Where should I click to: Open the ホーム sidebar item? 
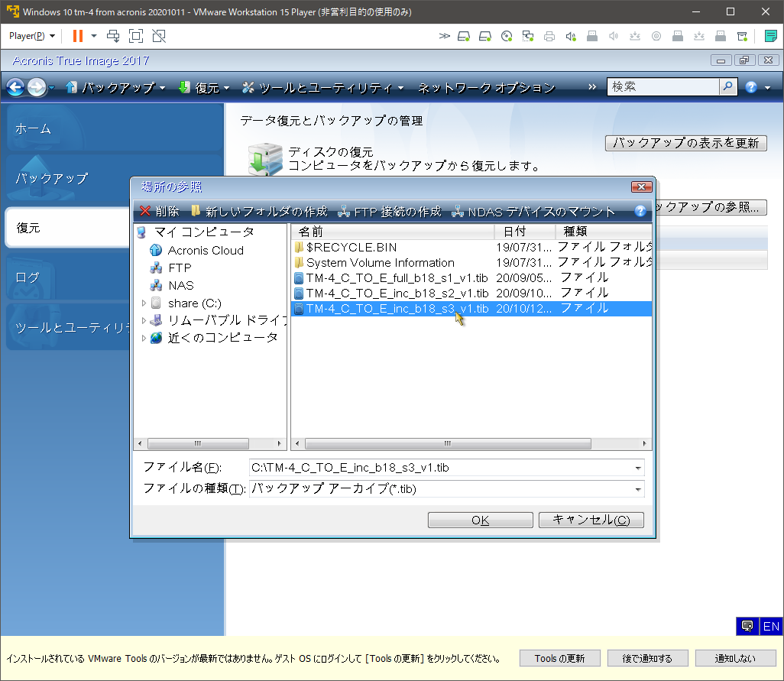click(x=114, y=129)
